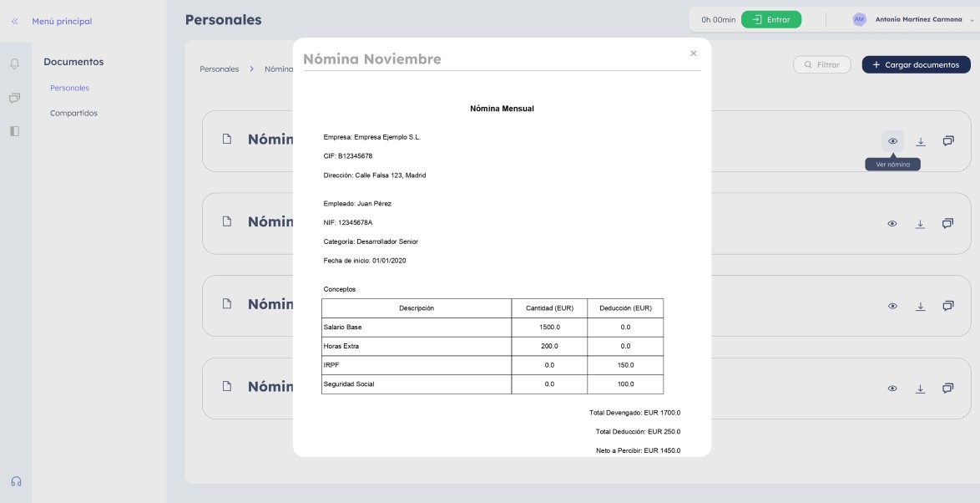Open comments for the first payroll row

pyautogui.click(x=948, y=141)
